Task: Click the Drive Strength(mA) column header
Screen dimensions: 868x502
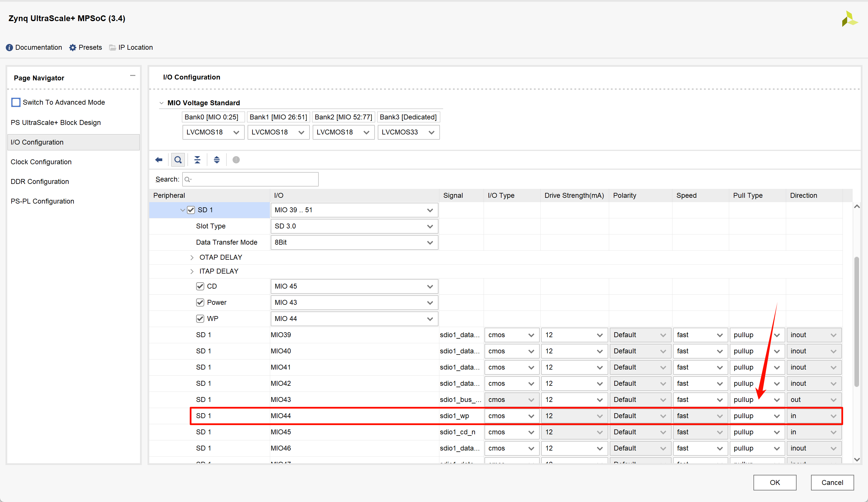Action: tap(574, 195)
